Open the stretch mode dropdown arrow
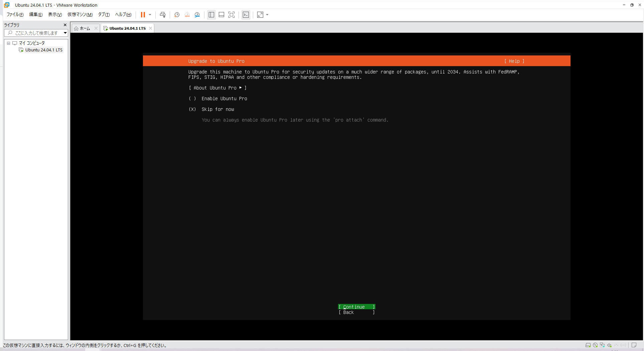This screenshot has height=351, width=644. (267, 15)
